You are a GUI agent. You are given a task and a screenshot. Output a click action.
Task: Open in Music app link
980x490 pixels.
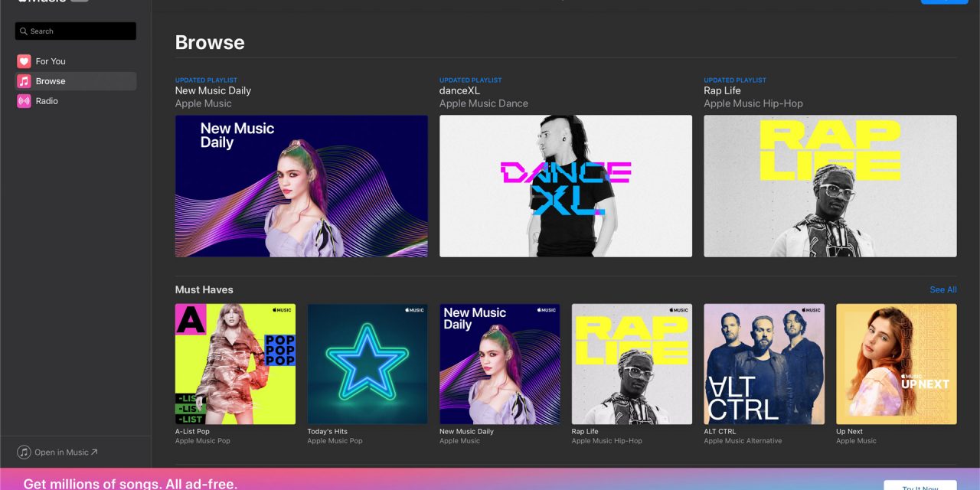(x=58, y=452)
